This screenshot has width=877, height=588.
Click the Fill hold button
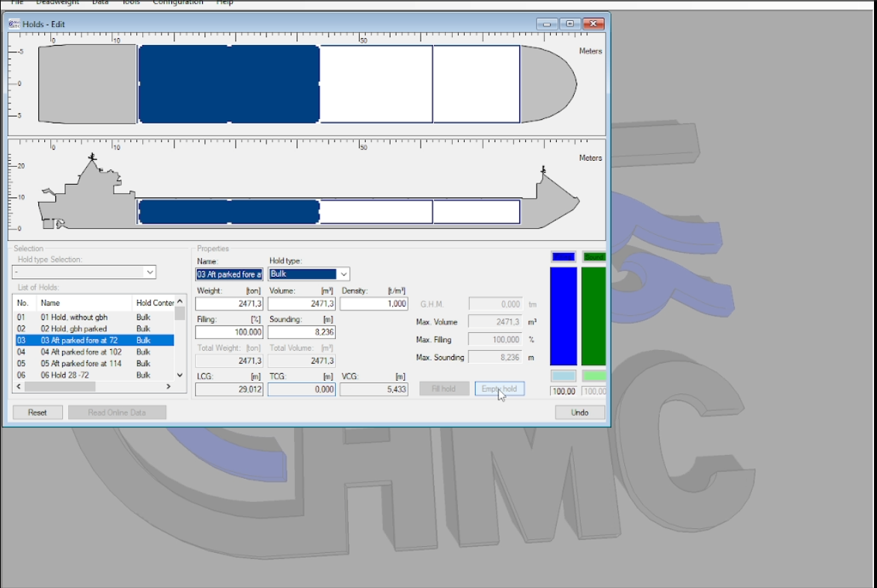(444, 388)
